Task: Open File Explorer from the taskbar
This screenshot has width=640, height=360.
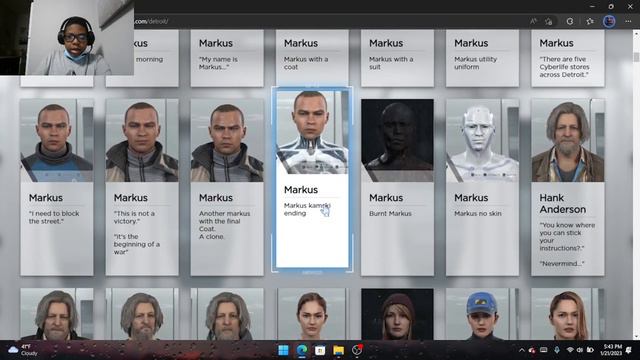Action: 338,350
